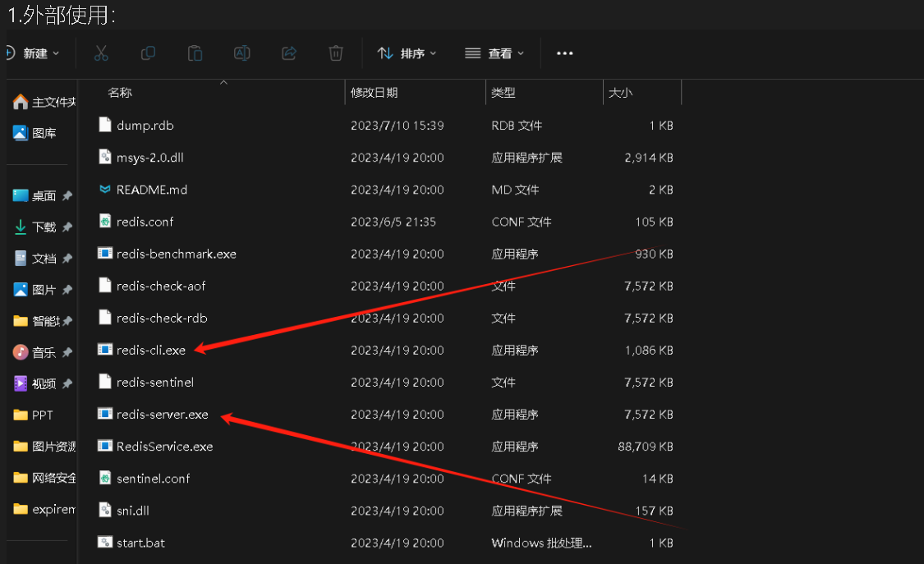
Task: Click the RedisService.exe application icon
Action: (105, 445)
